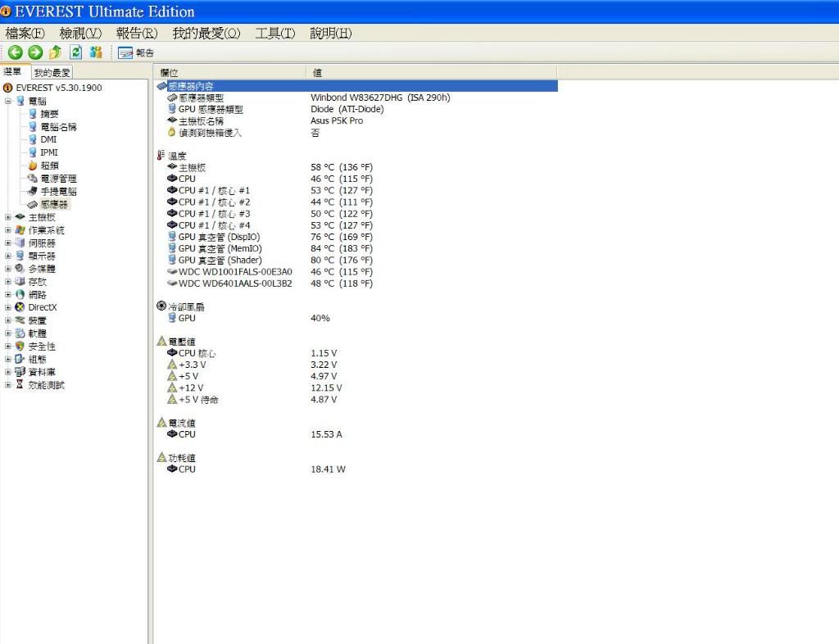Screen dimensions: 839x644
Task: Click the Up level folder icon
Action: [x=55, y=52]
